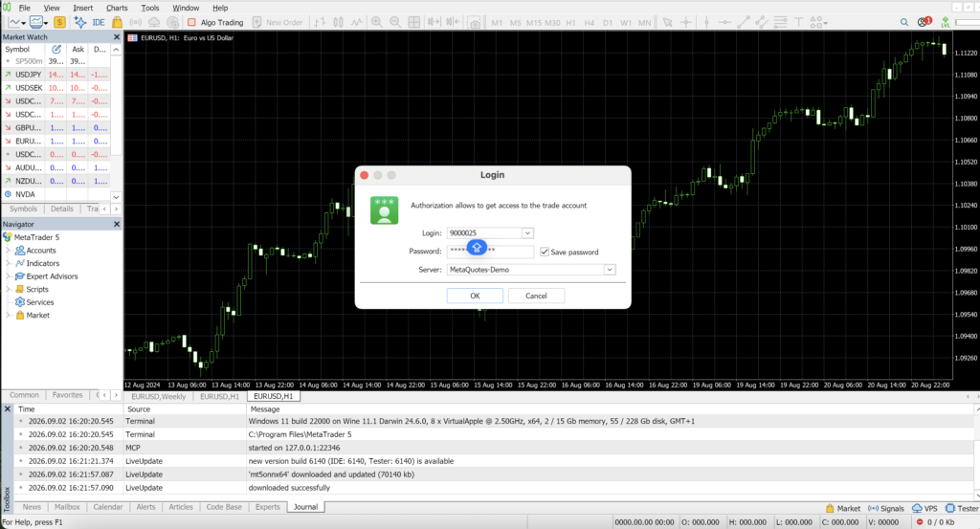Expand the Expert Advisors tree node
The width and height of the screenshot is (980, 529).
tap(8, 276)
